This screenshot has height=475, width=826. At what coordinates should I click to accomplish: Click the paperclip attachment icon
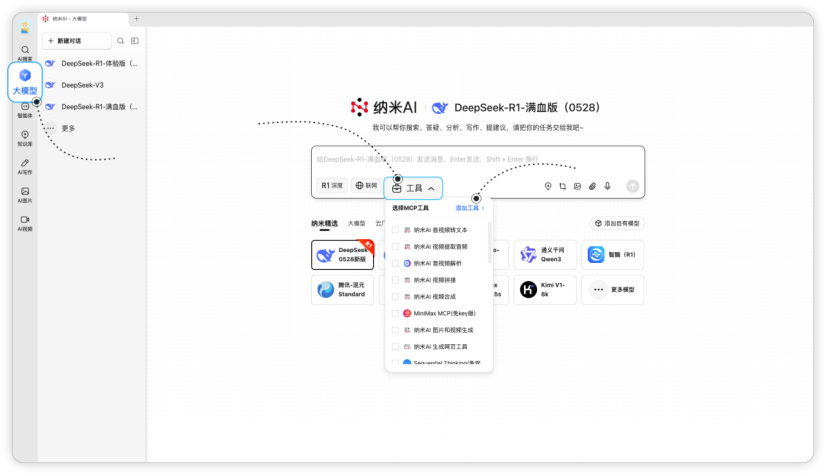coord(592,186)
